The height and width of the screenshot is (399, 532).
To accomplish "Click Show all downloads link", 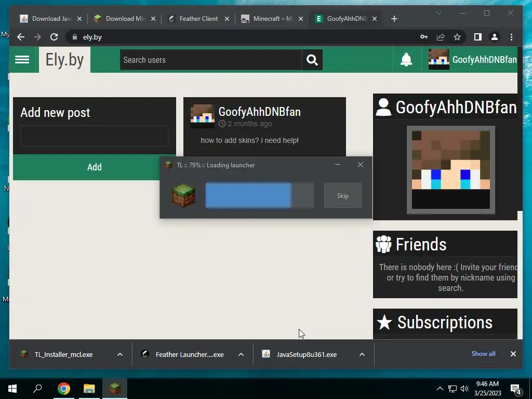I will (x=483, y=353).
